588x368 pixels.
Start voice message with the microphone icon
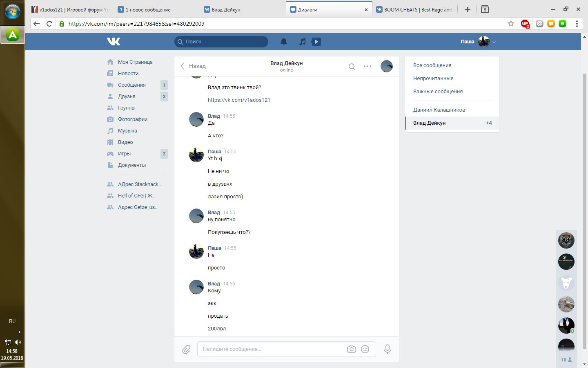[x=388, y=349]
